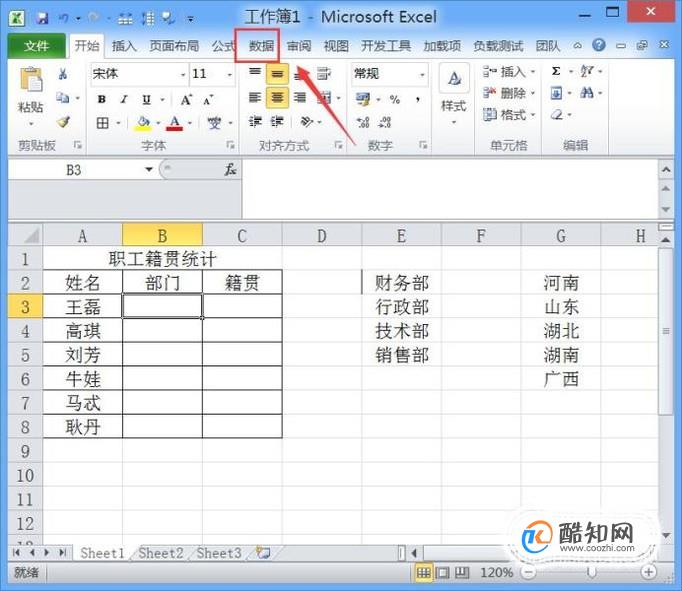Switch to the 开发工具 ribbon tab
Viewport: 682px width, 591px height.
pos(386,46)
